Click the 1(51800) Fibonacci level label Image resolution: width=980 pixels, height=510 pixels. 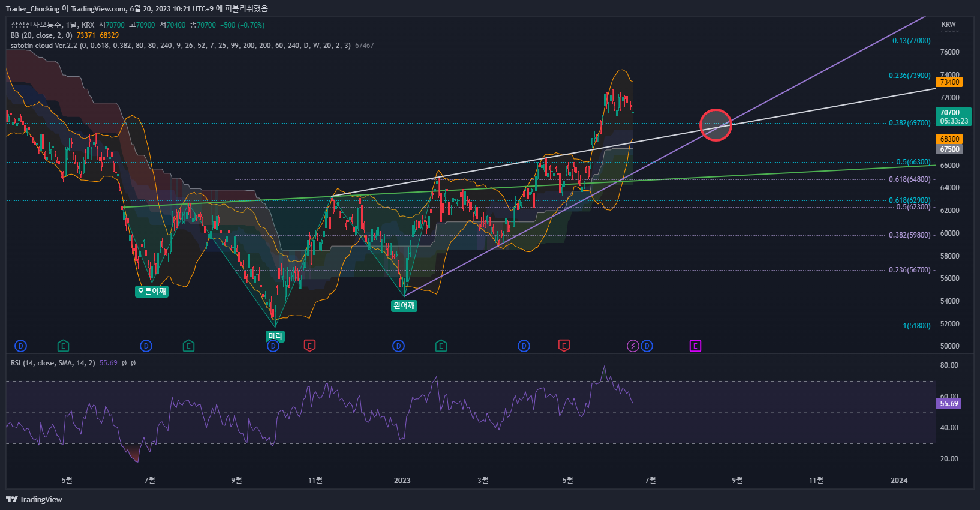[917, 326]
